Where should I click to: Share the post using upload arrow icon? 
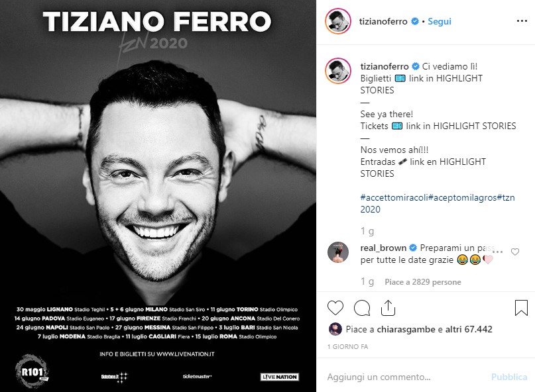pyautogui.click(x=388, y=308)
